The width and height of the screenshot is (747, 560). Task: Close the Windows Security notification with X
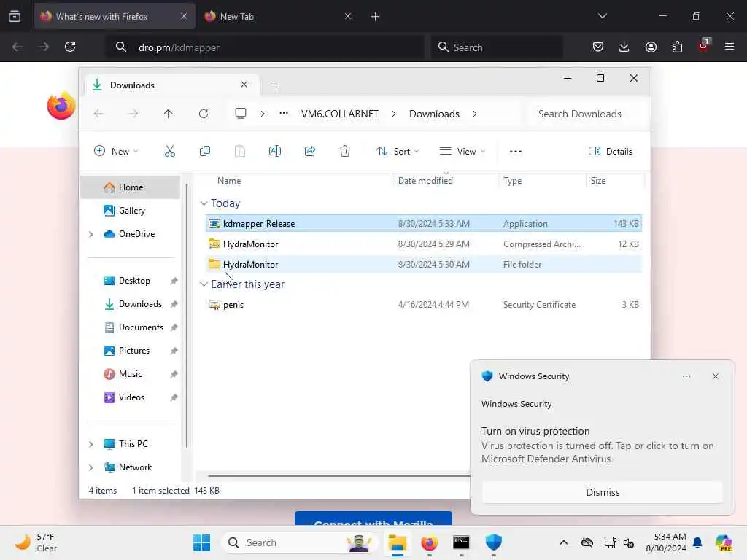pyautogui.click(x=716, y=376)
